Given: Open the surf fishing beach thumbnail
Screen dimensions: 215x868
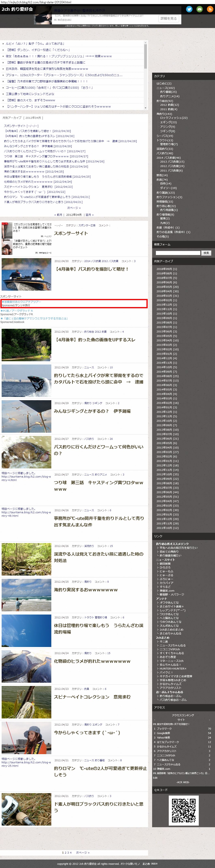Looking at the screenshot, I should [x=26, y=595].
